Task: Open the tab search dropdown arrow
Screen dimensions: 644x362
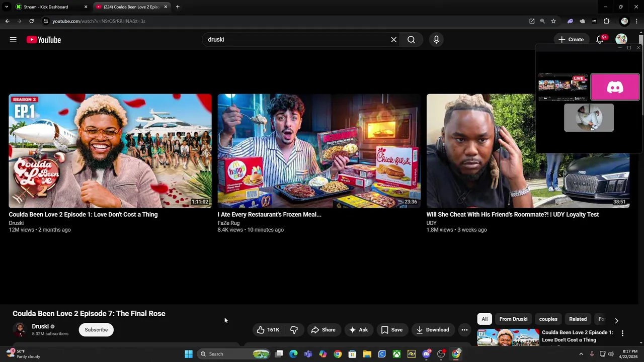Action: pos(7,7)
